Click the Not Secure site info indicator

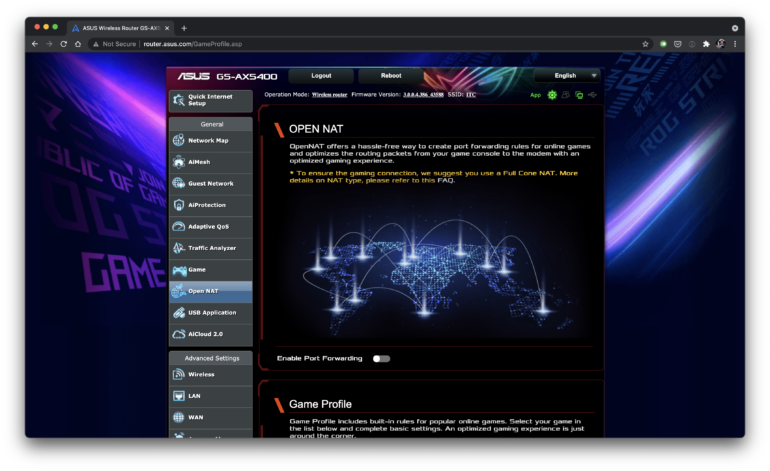(114, 44)
